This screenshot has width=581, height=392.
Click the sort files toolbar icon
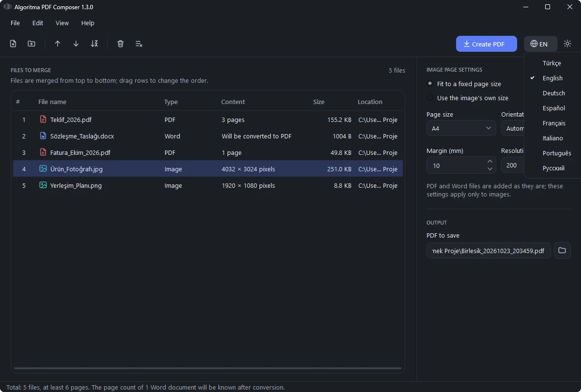click(x=94, y=44)
